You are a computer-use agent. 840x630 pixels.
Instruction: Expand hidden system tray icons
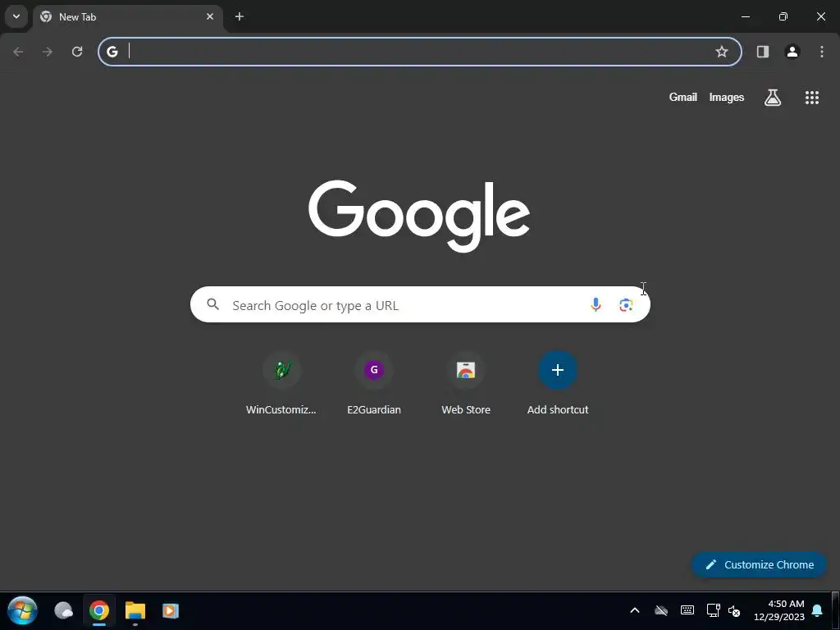pos(635,610)
